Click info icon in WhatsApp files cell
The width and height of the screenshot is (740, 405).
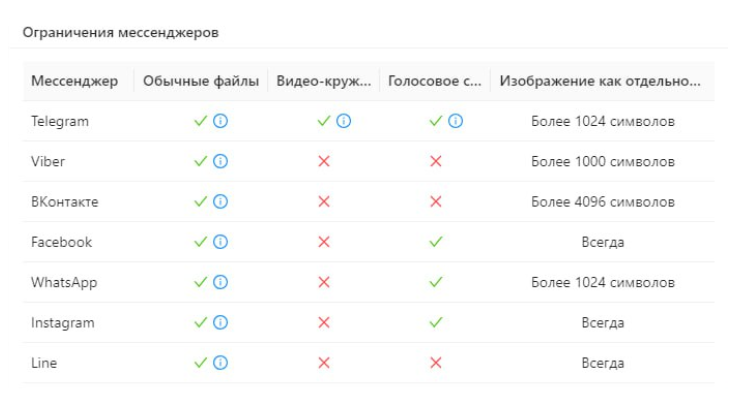coord(221,282)
